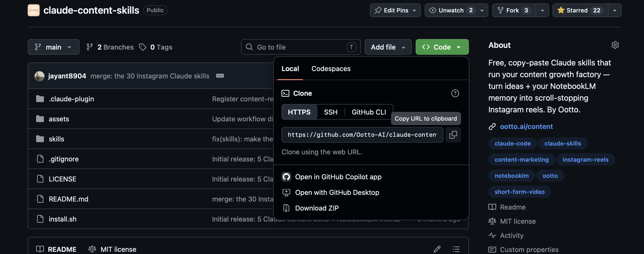Open the .claude-plugin folder
This screenshot has height=254, width=644.
point(71,99)
